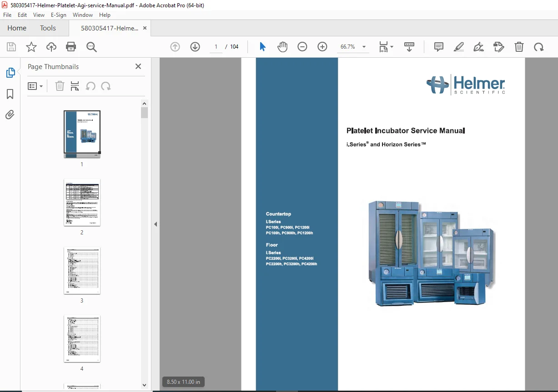
Task: Zoom out with the minus circle icon
Action: [302, 47]
